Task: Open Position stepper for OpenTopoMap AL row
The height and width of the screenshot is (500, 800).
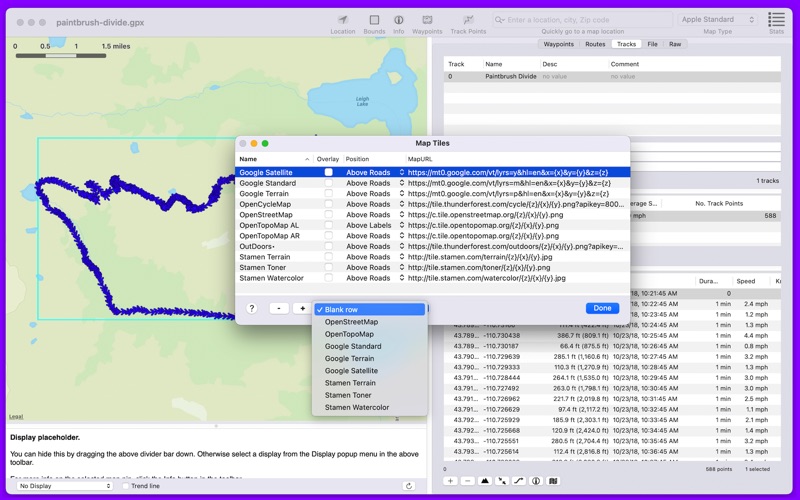Action: [402, 225]
